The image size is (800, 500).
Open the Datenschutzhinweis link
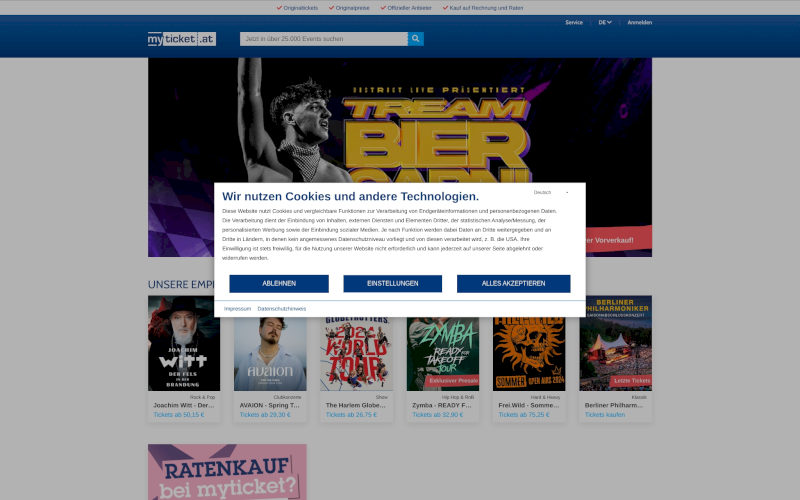pyautogui.click(x=282, y=309)
